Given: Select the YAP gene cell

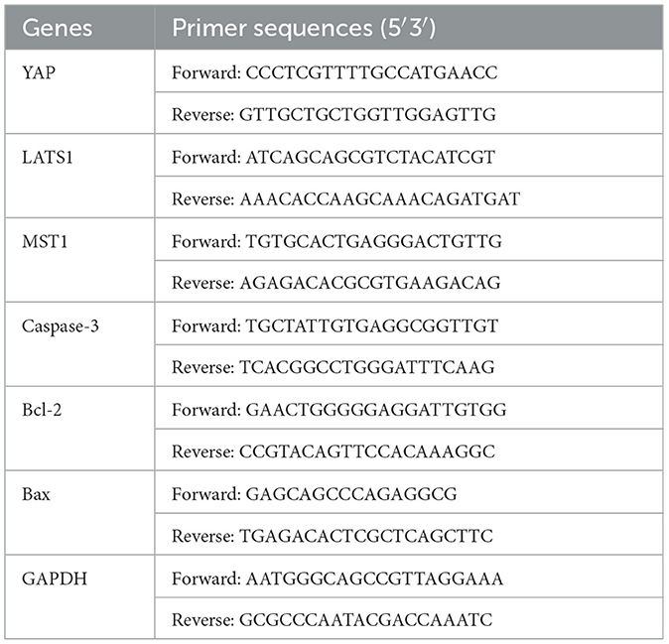Looking at the screenshot, I should [x=34, y=72].
